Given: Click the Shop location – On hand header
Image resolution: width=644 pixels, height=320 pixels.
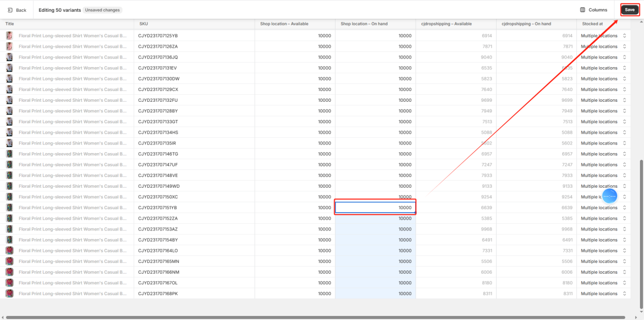Looking at the screenshot, I should click(x=364, y=24).
